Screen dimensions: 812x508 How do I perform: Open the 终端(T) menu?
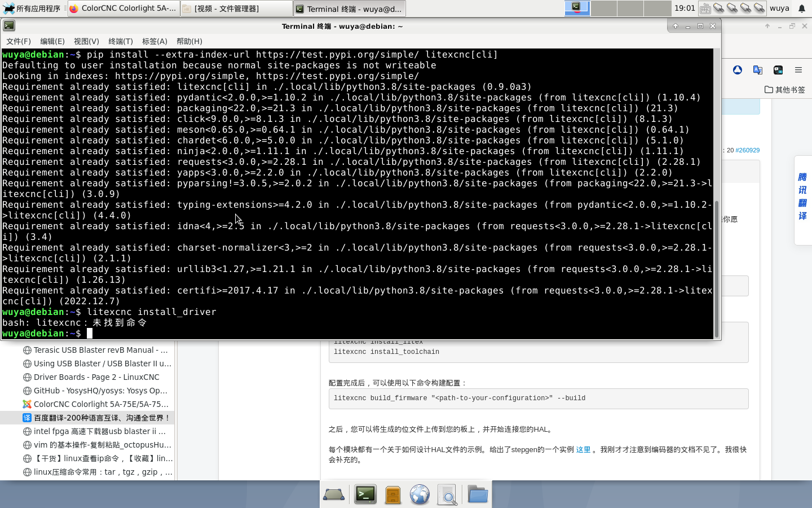point(120,41)
